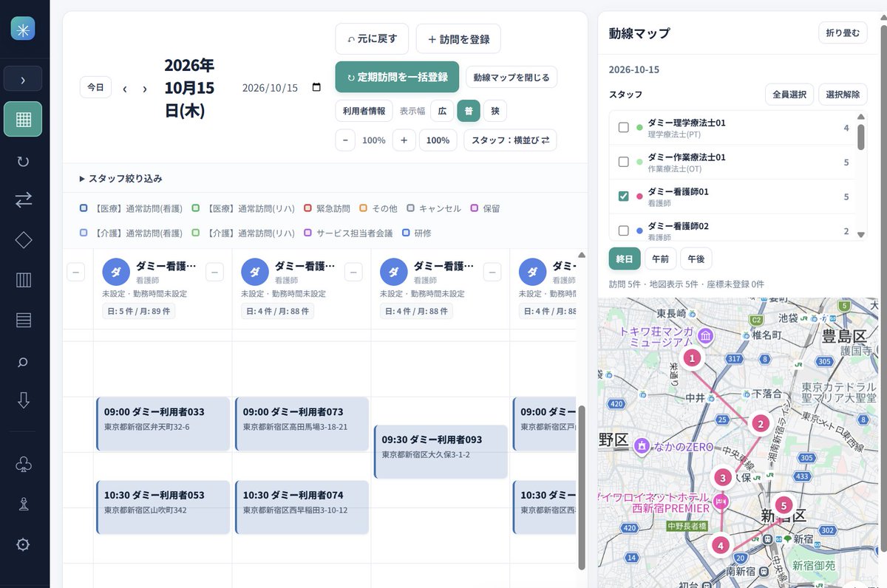Open settings gear in sidebar
Screen dimensions: 887x588
click(x=23, y=544)
